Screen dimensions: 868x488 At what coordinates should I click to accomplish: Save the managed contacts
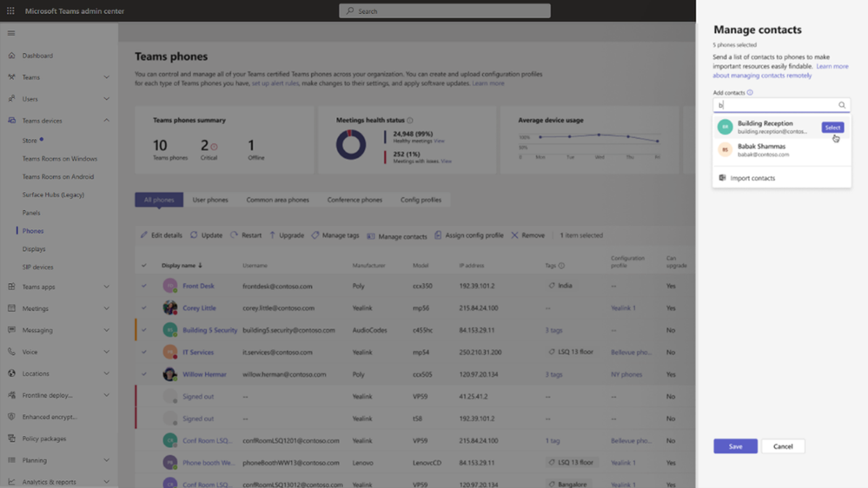(735, 446)
